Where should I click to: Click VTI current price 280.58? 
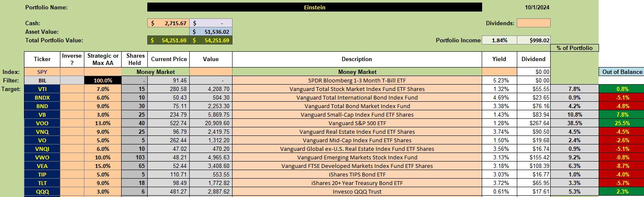[x=168, y=89]
